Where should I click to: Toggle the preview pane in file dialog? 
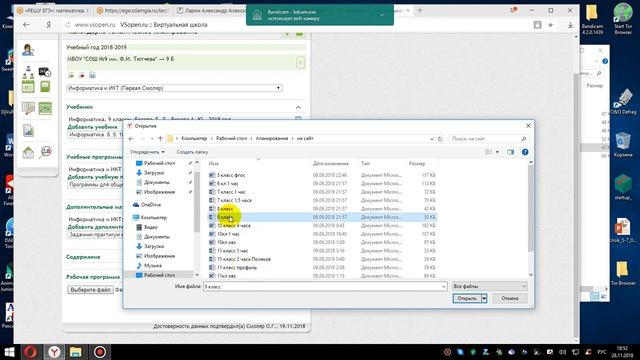[x=511, y=152]
